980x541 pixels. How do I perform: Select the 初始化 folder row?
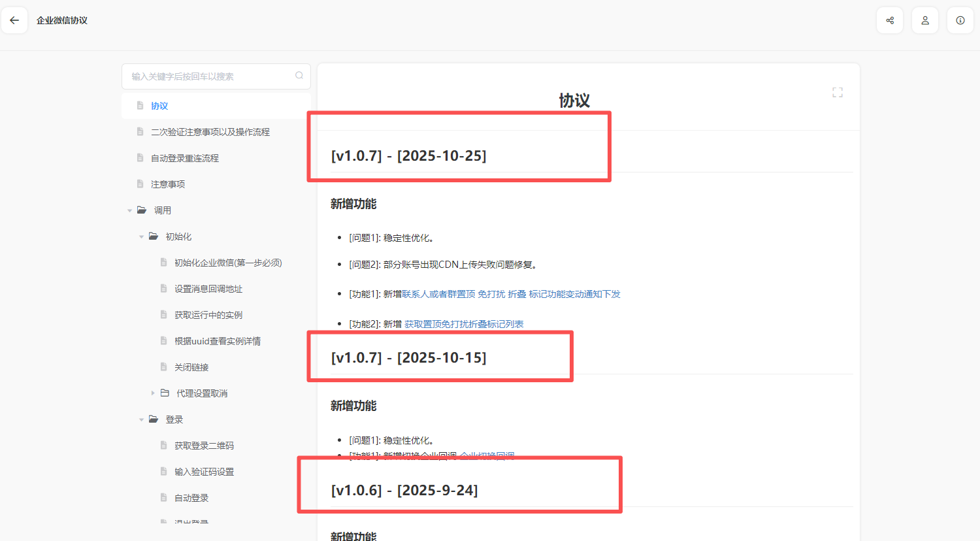point(216,237)
